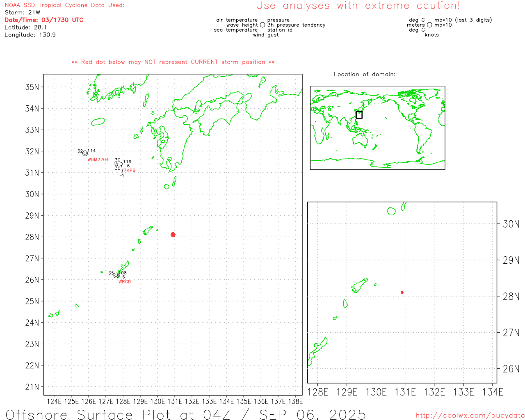This screenshot has width=525, height=420.
Task: Click 'Offshore Surface Plot at 04Z' title
Action: (119, 414)
